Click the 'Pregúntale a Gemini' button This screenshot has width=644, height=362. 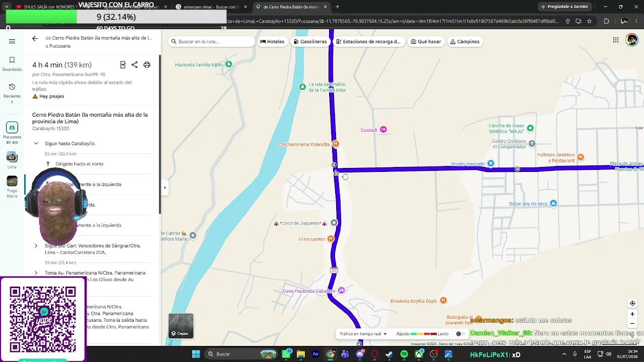pyautogui.click(x=564, y=7)
